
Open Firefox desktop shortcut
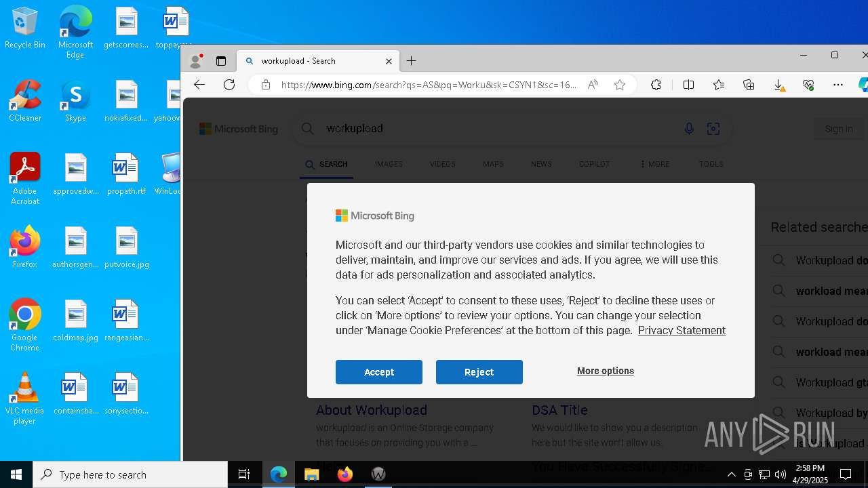25,247
